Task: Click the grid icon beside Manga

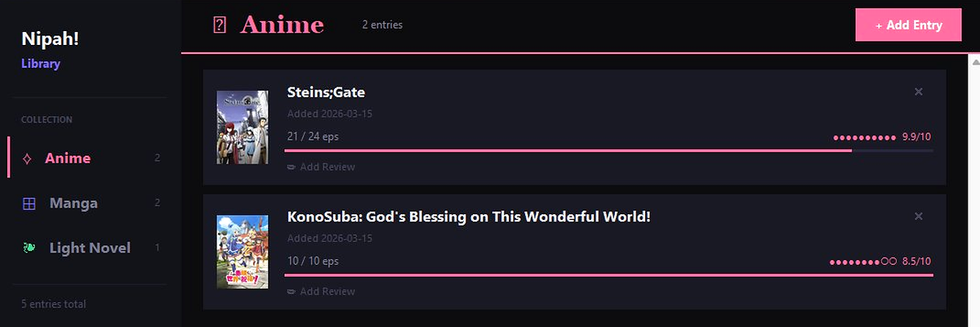Action: tap(29, 204)
